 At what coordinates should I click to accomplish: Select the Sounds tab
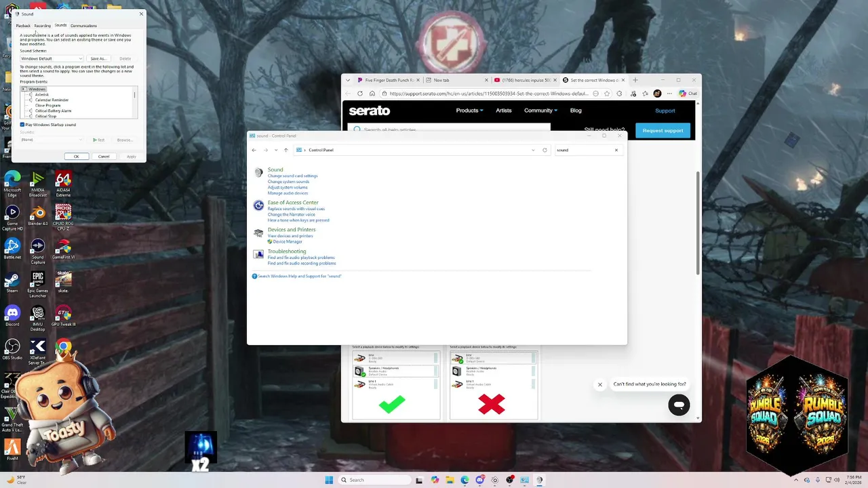[61, 25]
